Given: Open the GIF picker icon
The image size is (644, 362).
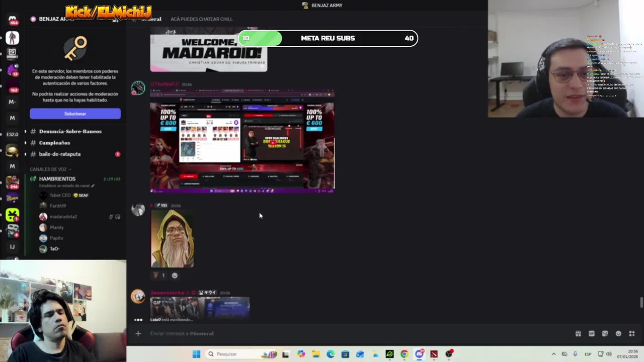Looking at the screenshot, I should tap(592, 333).
